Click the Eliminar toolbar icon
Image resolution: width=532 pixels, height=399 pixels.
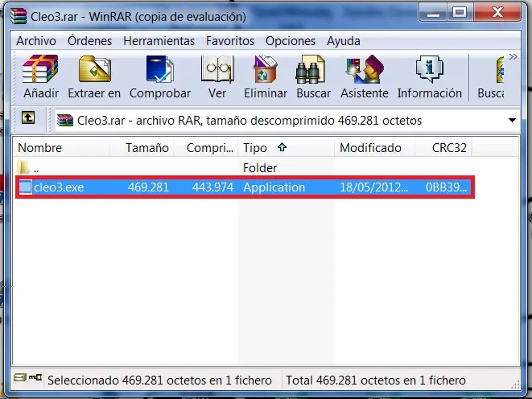click(266, 69)
